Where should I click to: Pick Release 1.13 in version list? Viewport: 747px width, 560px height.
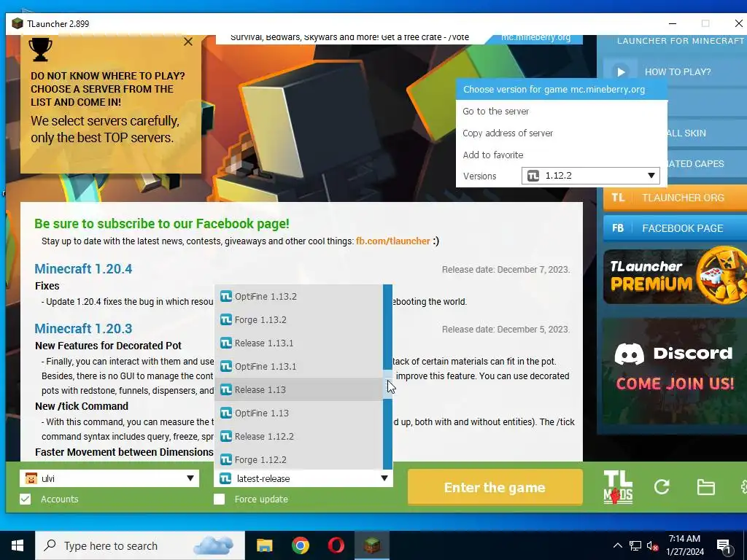298,389
